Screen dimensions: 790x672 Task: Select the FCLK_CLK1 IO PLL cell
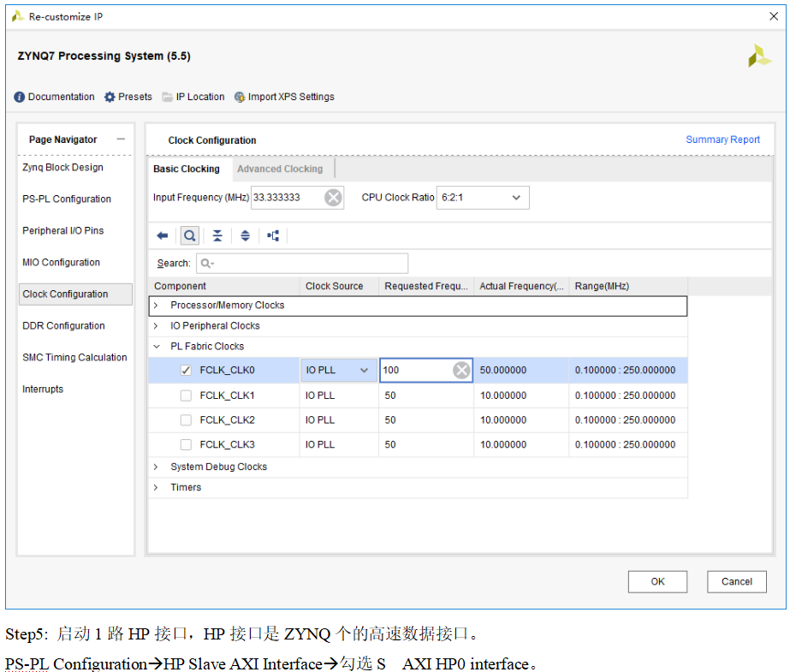pyautogui.click(x=339, y=395)
